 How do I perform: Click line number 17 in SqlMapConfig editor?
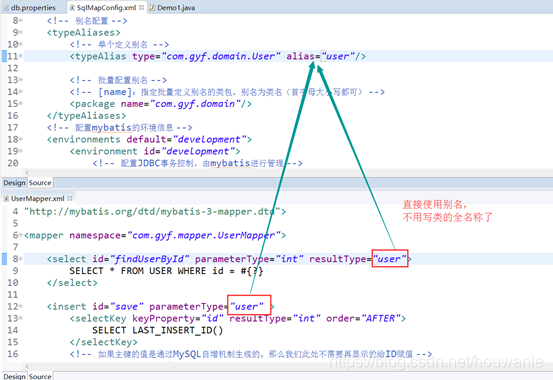13,127
